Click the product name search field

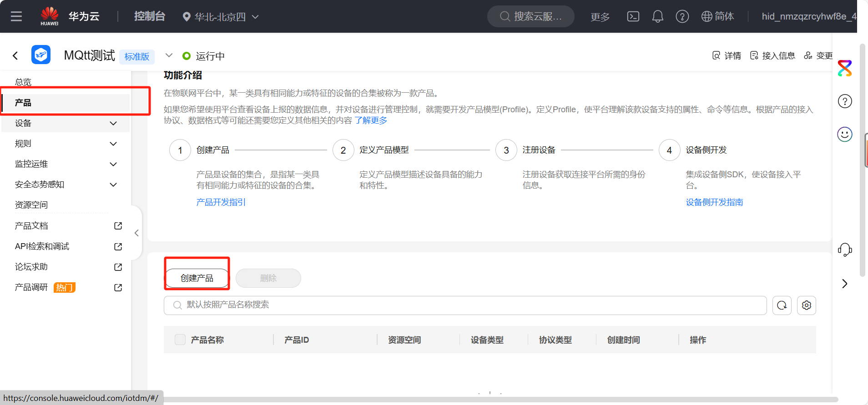coord(465,305)
